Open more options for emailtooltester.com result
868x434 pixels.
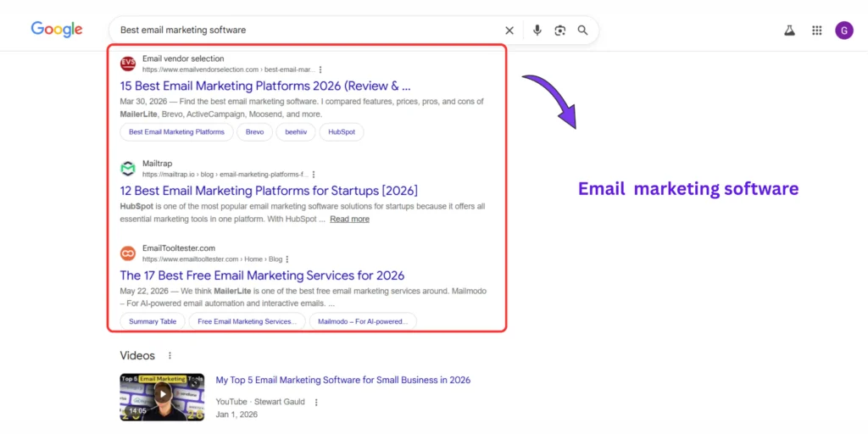287,259
